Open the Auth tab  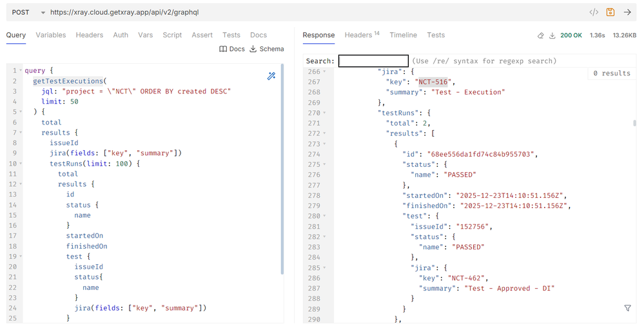point(121,35)
